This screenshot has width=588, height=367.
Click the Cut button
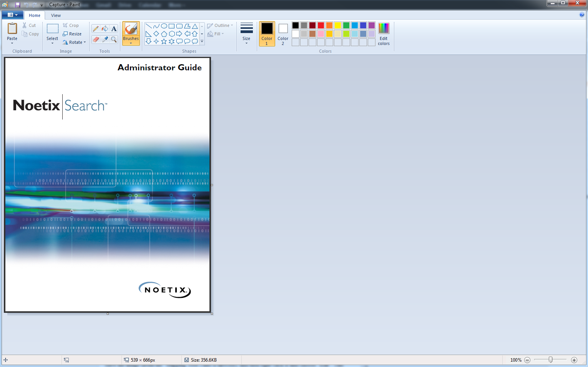[x=29, y=25]
